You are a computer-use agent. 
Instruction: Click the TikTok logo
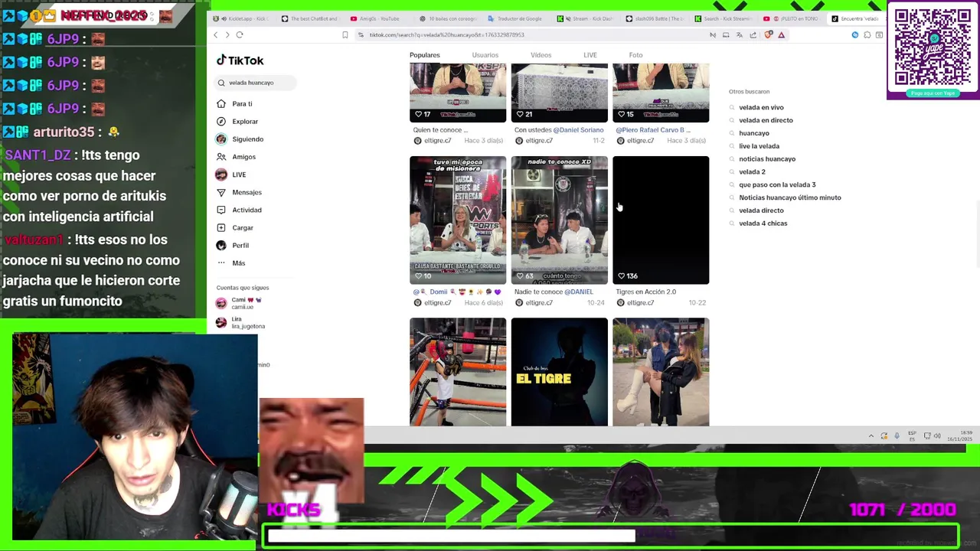(240, 60)
